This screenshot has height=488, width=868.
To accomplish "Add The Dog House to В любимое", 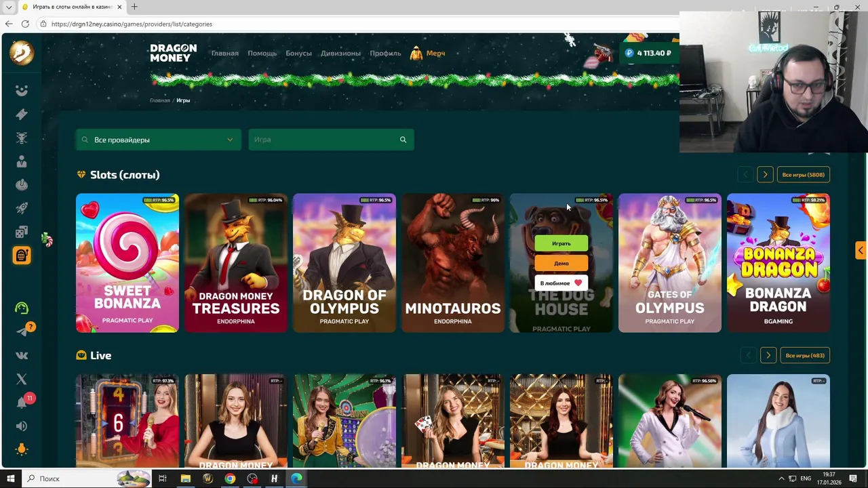I will [561, 283].
